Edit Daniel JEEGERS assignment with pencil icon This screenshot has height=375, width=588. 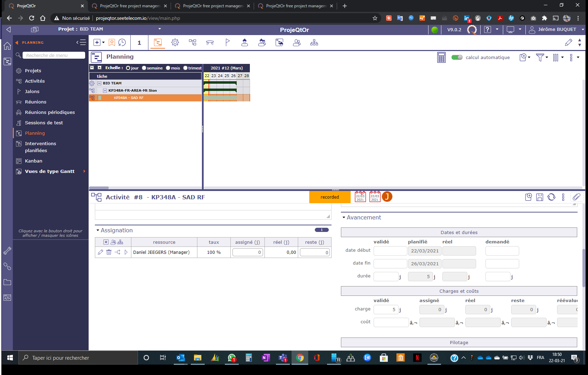[100, 252]
